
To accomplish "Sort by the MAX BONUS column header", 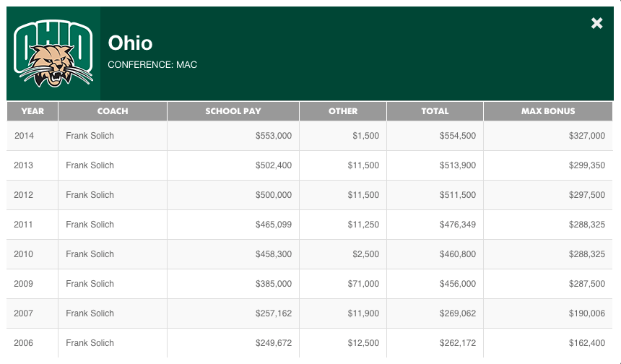I will coord(548,111).
